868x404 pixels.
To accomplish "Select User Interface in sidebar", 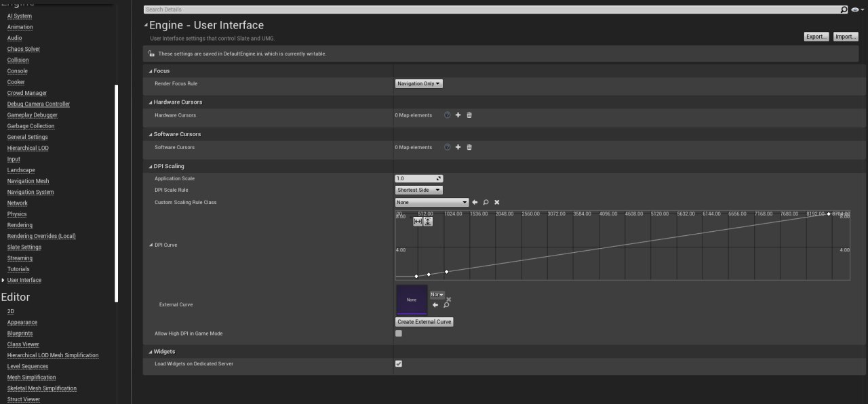I will tap(24, 281).
